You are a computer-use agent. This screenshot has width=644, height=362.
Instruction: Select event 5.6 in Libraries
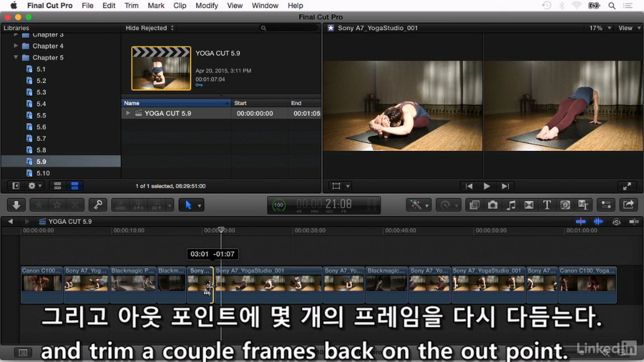click(41, 127)
